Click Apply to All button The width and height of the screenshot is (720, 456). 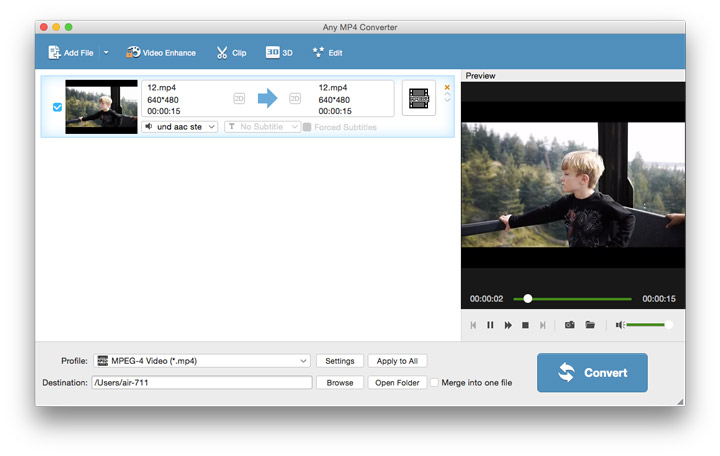[x=397, y=361]
